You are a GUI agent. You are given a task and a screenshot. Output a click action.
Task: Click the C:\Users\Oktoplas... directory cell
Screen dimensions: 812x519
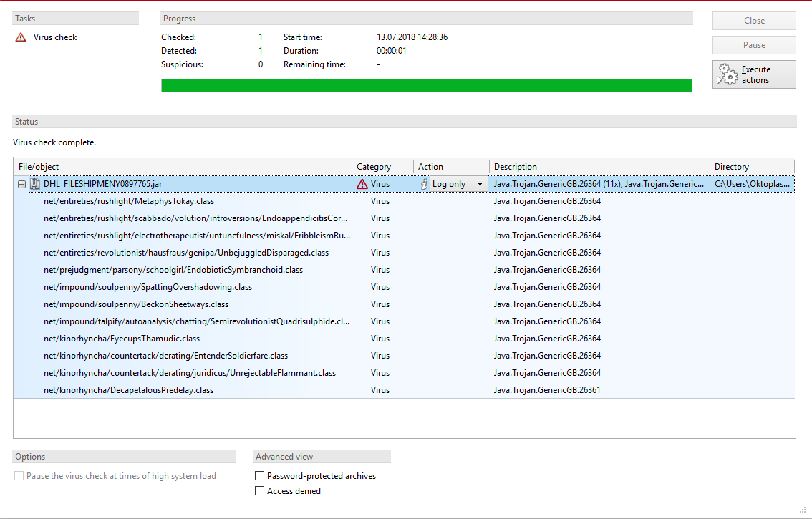(x=752, y=184)
